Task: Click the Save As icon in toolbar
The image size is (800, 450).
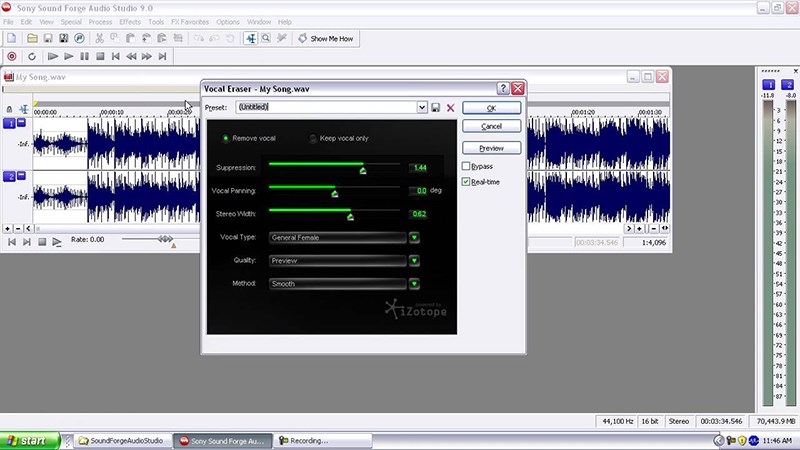Action: [64, 38]
